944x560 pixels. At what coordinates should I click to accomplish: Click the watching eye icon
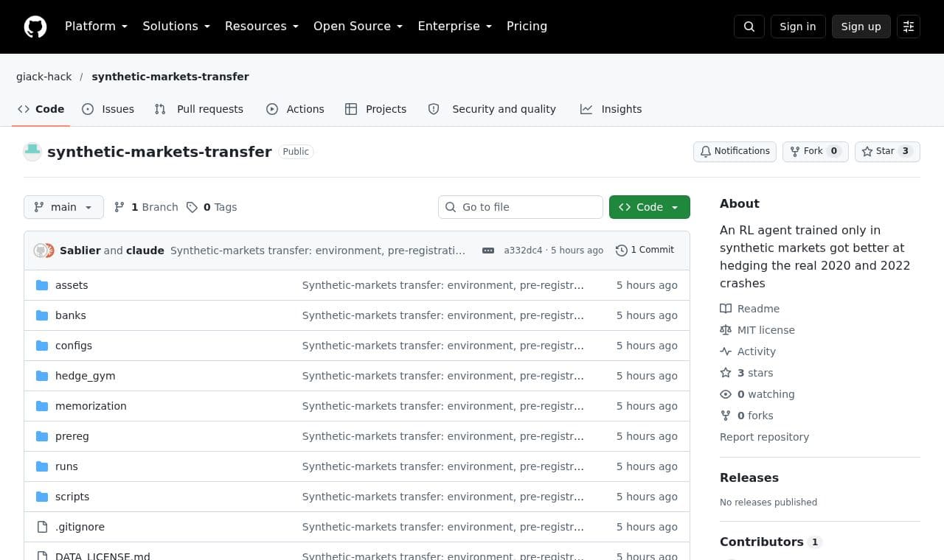(726, 394)
